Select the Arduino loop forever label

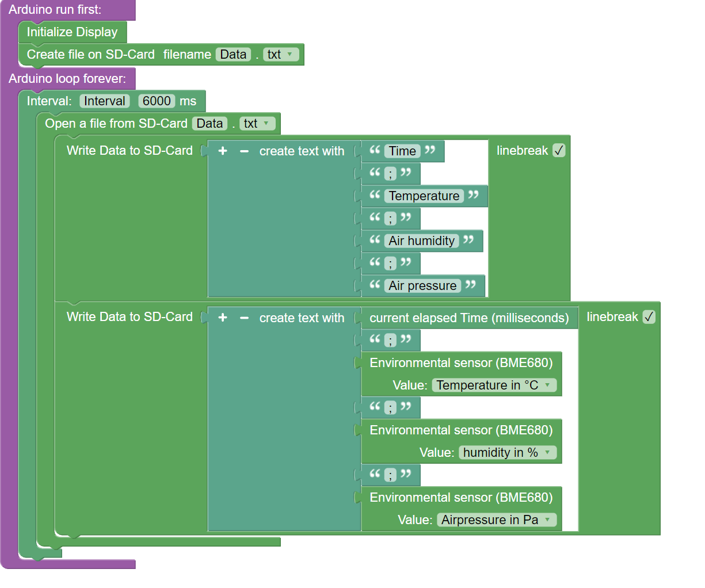[67, 79]
